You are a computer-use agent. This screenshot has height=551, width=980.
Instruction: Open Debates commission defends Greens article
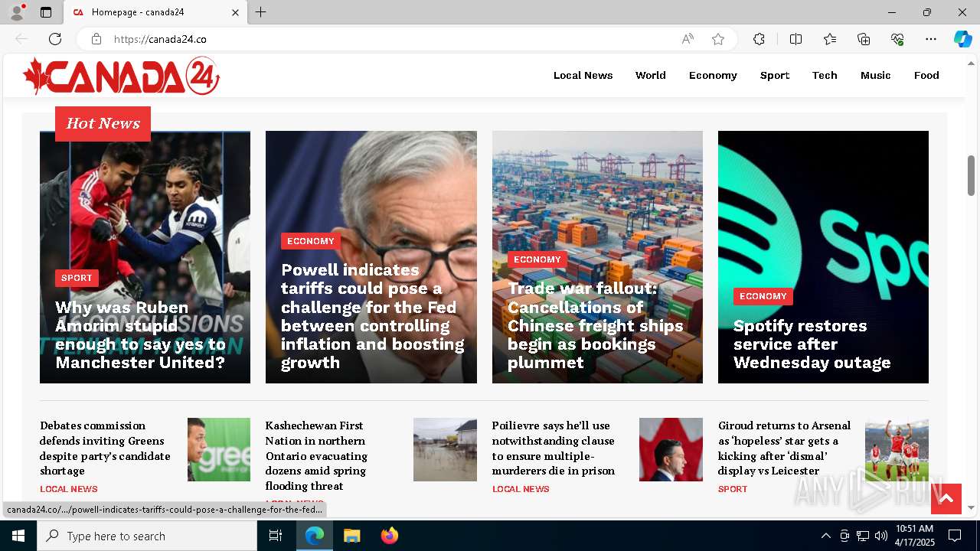point(105,448)
